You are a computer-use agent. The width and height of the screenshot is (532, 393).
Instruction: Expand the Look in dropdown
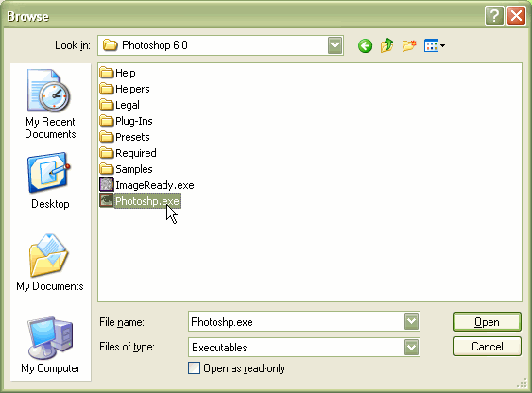point(335,45)
